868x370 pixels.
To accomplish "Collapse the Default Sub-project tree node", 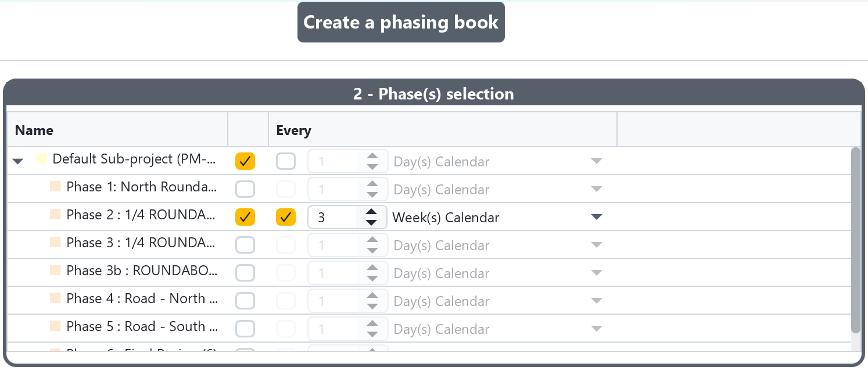I will (x=19, y=161).
